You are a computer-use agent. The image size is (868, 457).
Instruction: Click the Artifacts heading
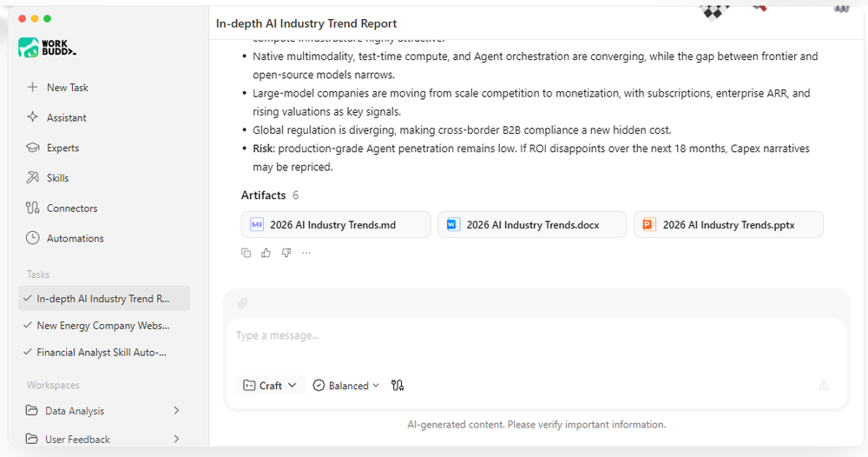(264, 195)
